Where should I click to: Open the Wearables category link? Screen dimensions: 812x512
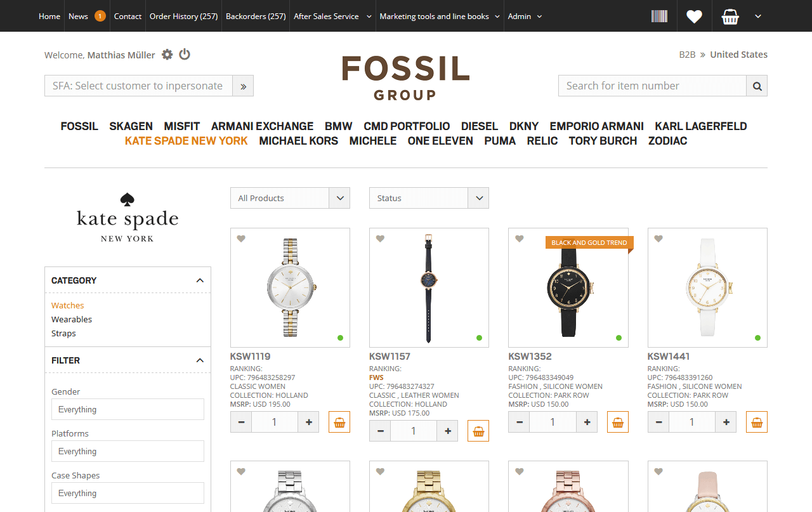click(72, 319)
